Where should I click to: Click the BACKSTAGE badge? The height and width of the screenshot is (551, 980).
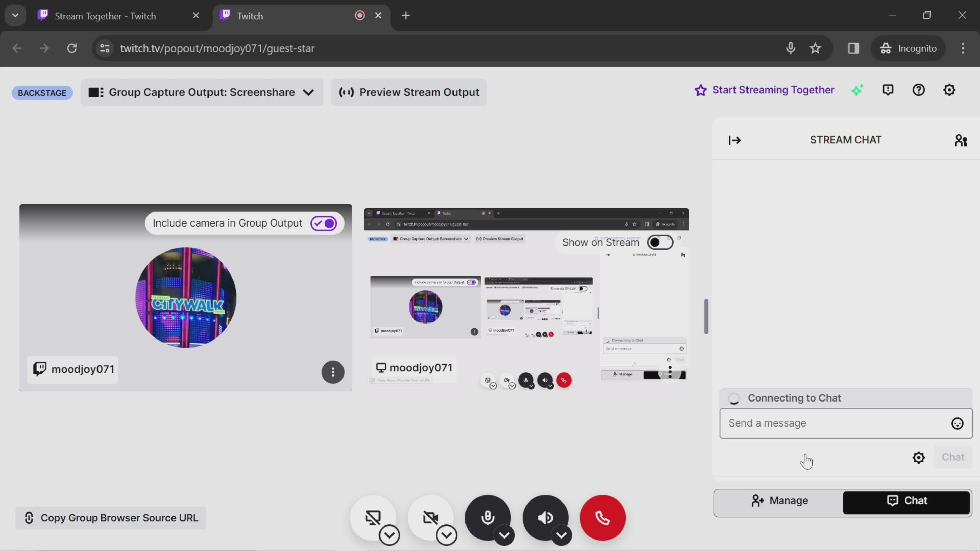[42, 93]
